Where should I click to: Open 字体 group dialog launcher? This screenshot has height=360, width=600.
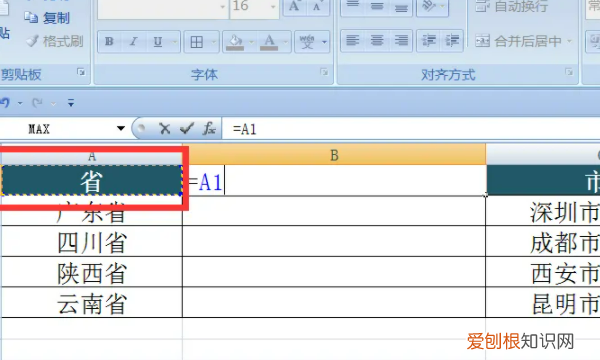[324, 72]
